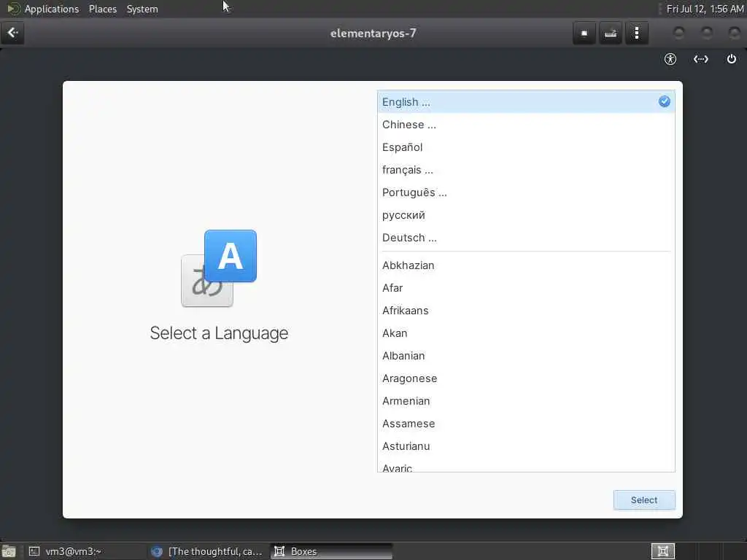Choose français from the language list
This screenshot has height=560, width=747.
tap(526, 170)
